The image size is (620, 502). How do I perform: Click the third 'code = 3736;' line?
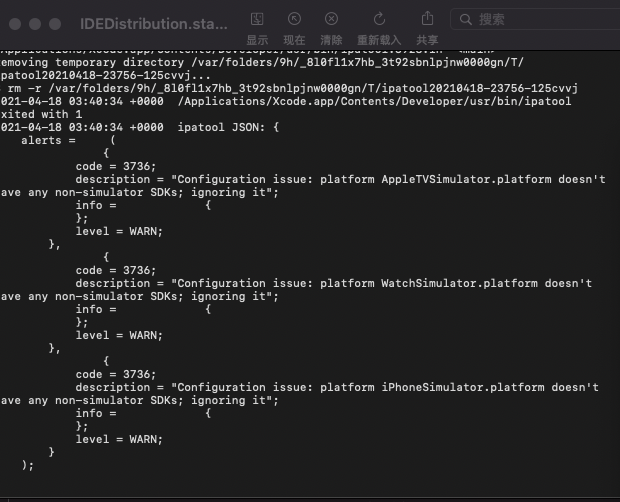(x=116, y=374)
